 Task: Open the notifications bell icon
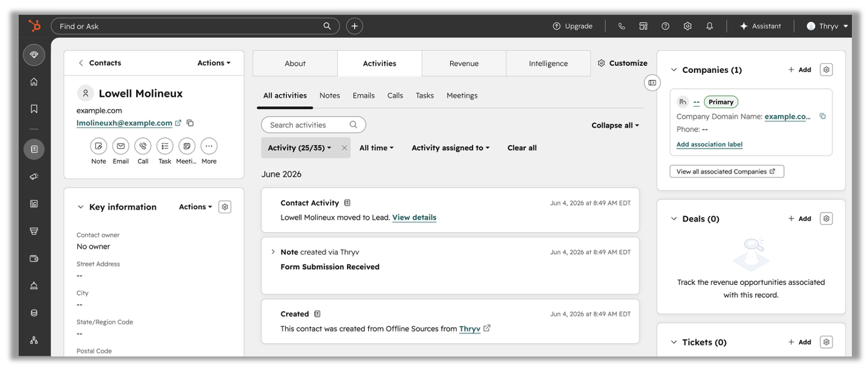[709, 26]
